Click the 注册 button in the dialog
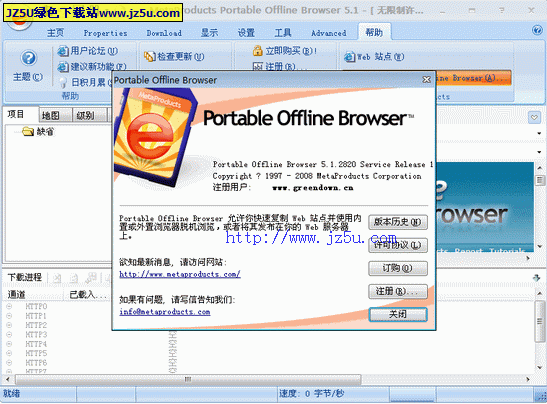The height and width of the screenshot is (404, 547). click(398, 291)
